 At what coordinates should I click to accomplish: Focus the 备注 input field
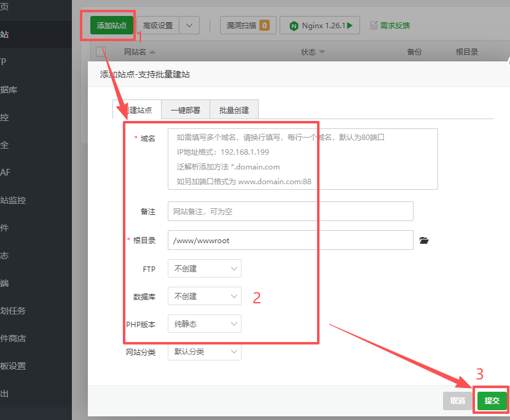(291, 211)
